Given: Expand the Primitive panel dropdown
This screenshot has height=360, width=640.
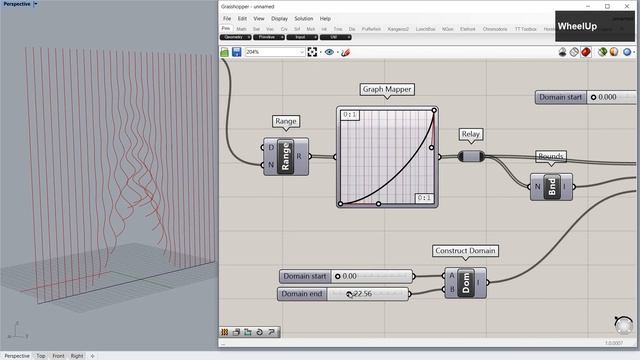Looking at the screenshot, I should [x=269, y=37].
